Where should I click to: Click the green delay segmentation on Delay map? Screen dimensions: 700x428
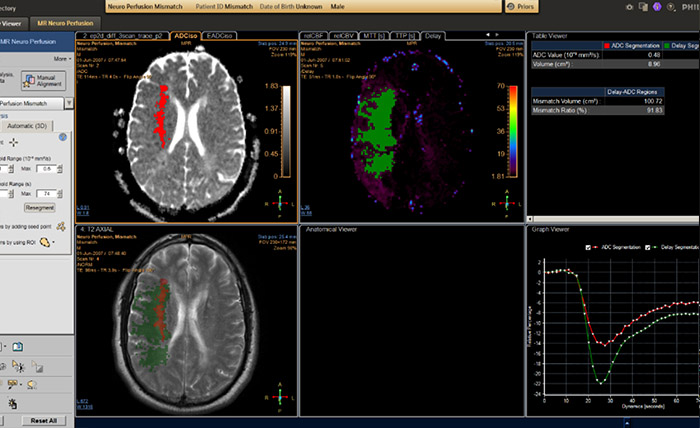pyautogui.click(x=378, y=133)
